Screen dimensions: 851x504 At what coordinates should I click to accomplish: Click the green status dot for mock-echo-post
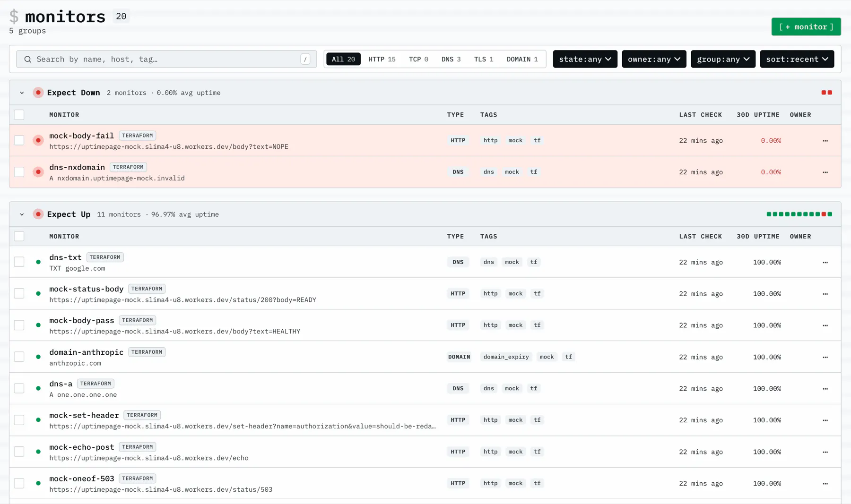(38, 452)
